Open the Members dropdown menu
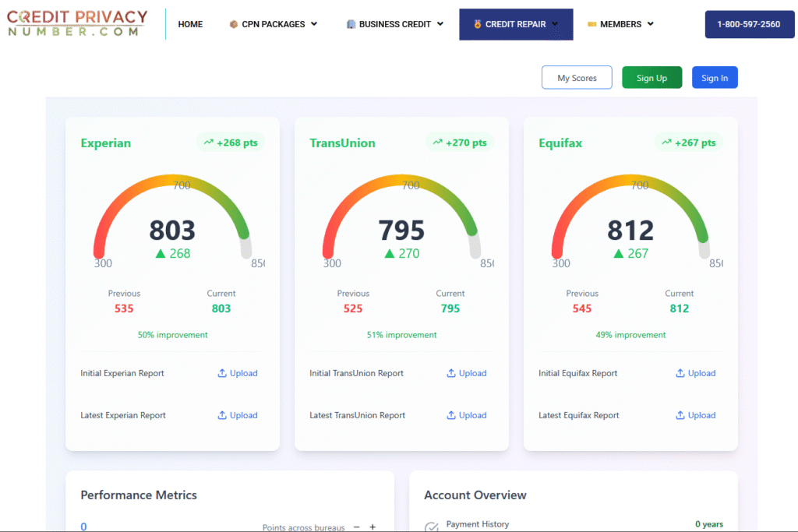Screen dimensions: 798x532 (x=620, y=24)
